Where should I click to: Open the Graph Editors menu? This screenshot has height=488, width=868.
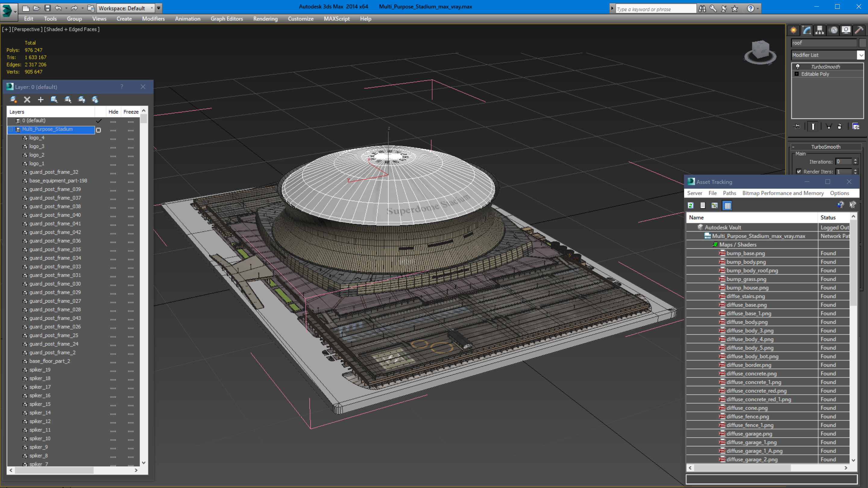click(x=227, y=19)
